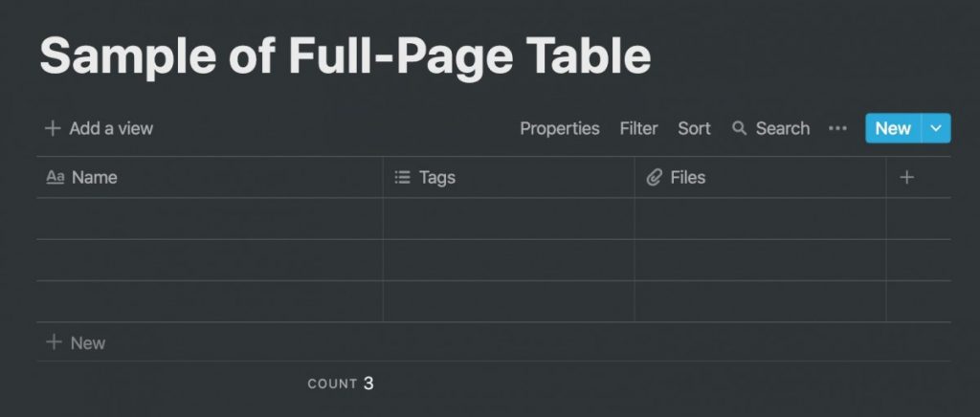The height and width of the screenshot is (417, 980).
Task: Open the Tags column header options
Action: 509,177
